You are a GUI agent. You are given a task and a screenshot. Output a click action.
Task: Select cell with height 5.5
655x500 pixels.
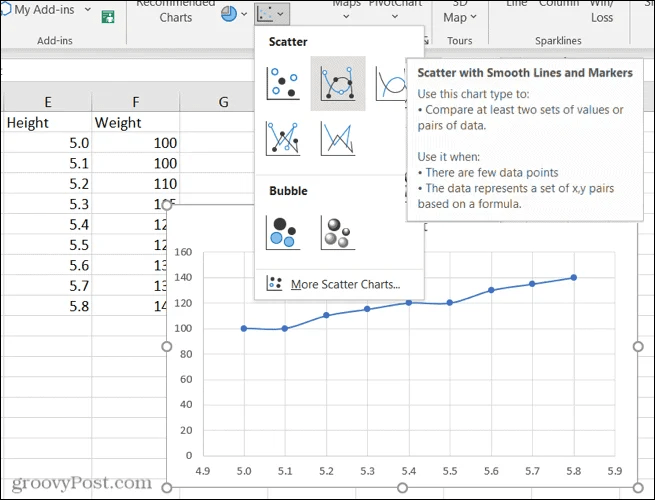tap(47, 245)
